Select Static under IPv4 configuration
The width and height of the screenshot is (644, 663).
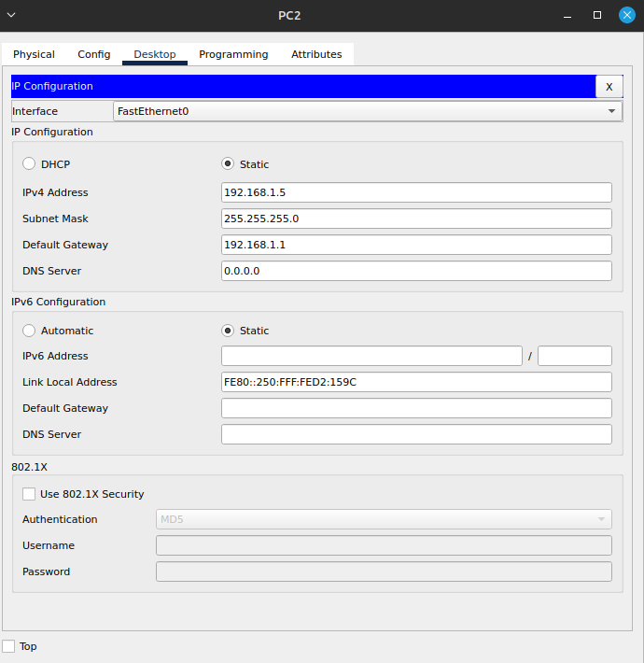(x=228, y=164)
